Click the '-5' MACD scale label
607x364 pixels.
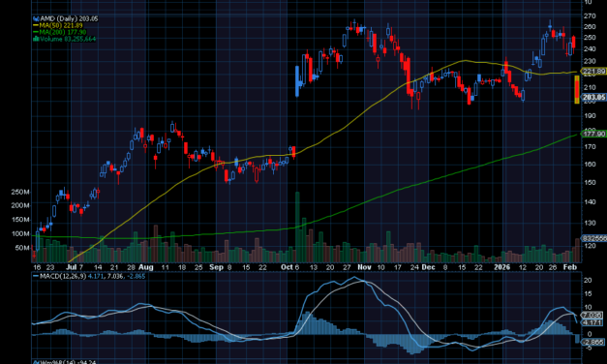[589, 348]
